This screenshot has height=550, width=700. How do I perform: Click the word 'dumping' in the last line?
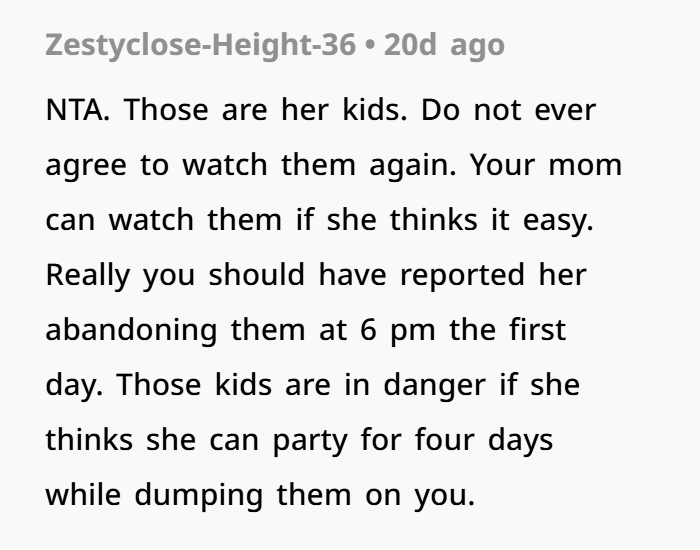tap(198, 496)
